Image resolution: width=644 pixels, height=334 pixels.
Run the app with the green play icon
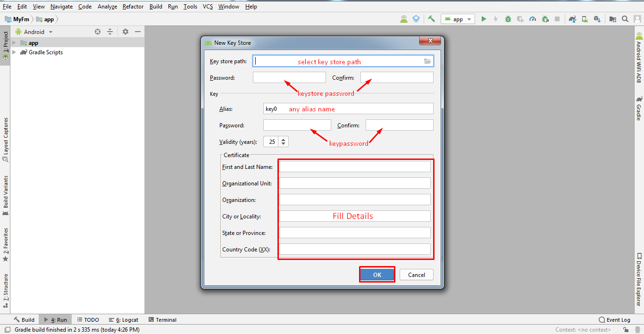484,19
